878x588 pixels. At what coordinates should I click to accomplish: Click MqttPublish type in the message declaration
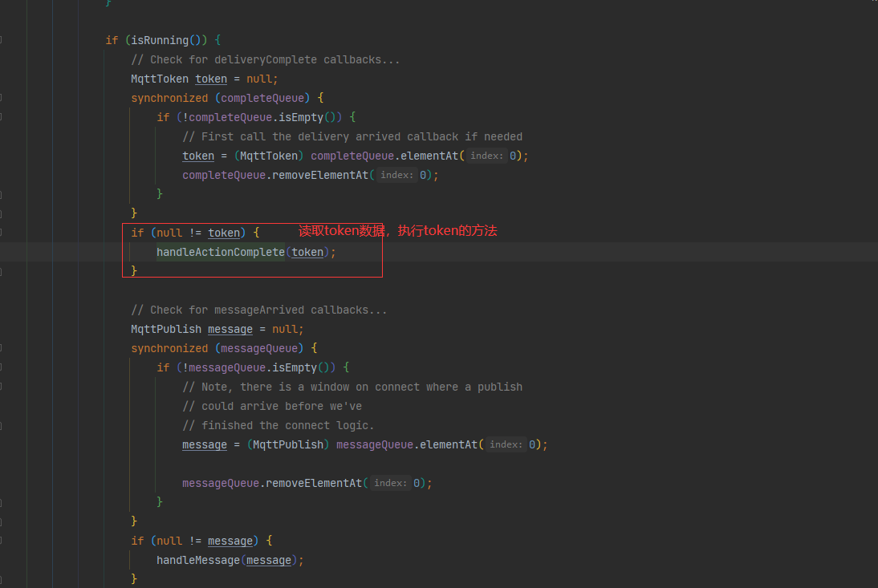[x=166, y=329]
